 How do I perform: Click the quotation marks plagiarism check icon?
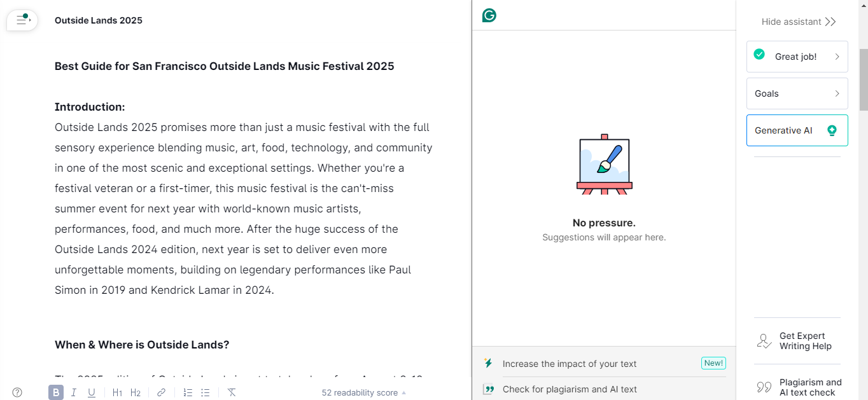(x=488, y=389)
